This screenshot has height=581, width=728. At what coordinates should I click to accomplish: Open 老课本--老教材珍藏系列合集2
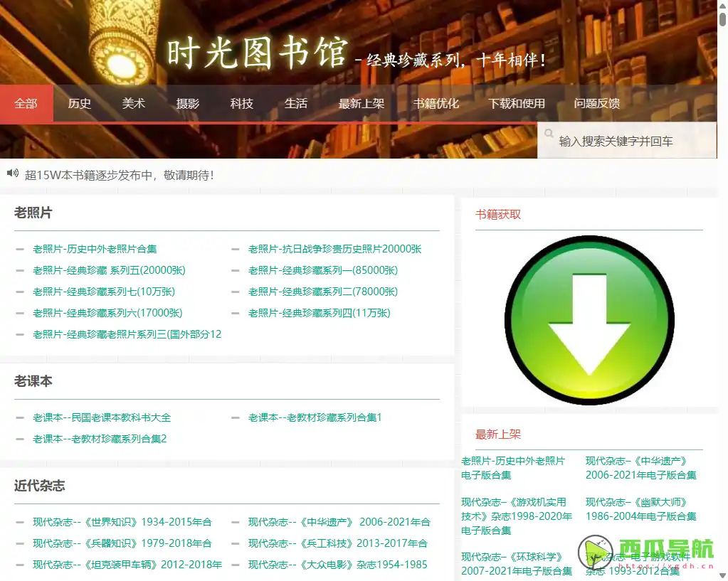coord(98,439)
